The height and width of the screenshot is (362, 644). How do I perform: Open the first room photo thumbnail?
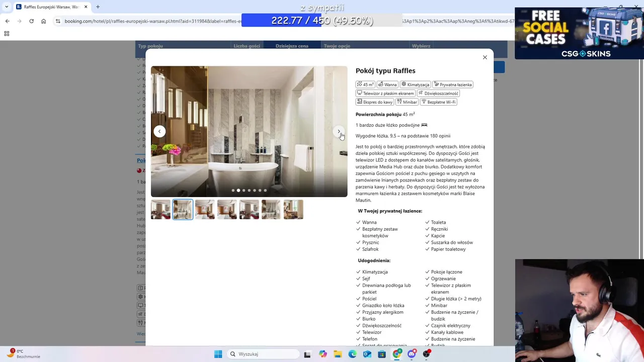(161, 210)
